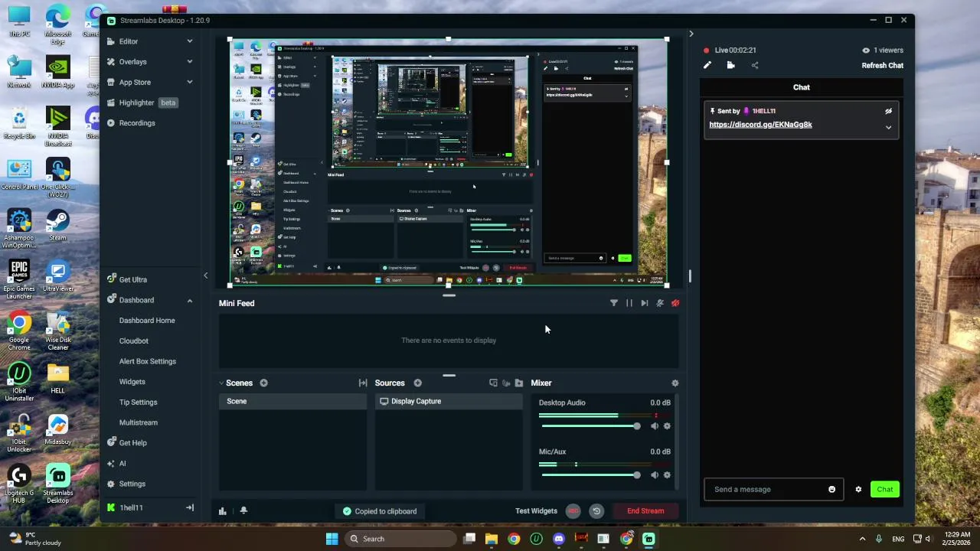The height and width of the screenshot is (551, 980).
Task: Click the log out icon beside 1hell11
Action: (x=190, y=507)
